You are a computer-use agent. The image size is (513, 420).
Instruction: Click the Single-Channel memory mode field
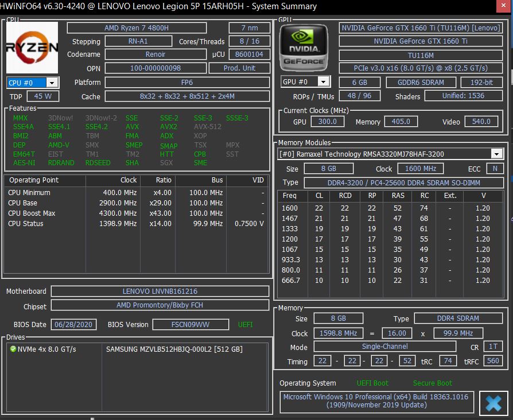384,347
